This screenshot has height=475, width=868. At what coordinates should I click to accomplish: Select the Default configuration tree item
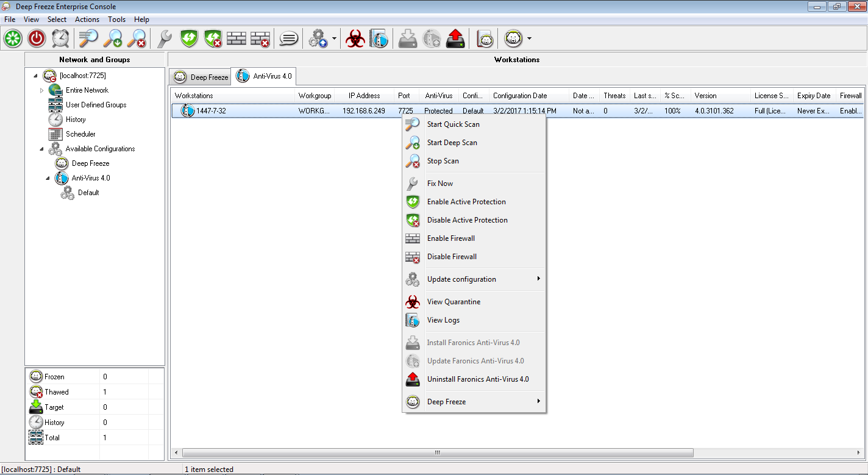coord(88,193)
